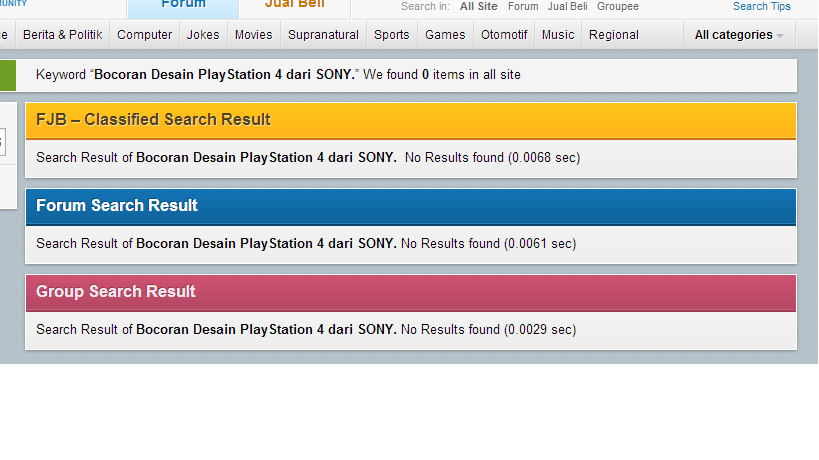This screenshot has width=819, height=460.
Task: Click 'No Results found (0.0068 sec)' text
Action: (493, 158)
